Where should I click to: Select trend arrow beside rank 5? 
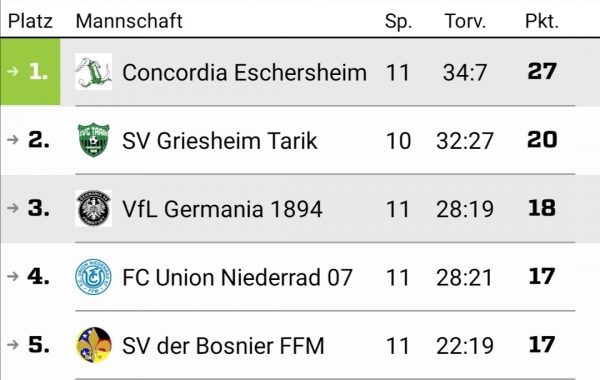[13, 344]
